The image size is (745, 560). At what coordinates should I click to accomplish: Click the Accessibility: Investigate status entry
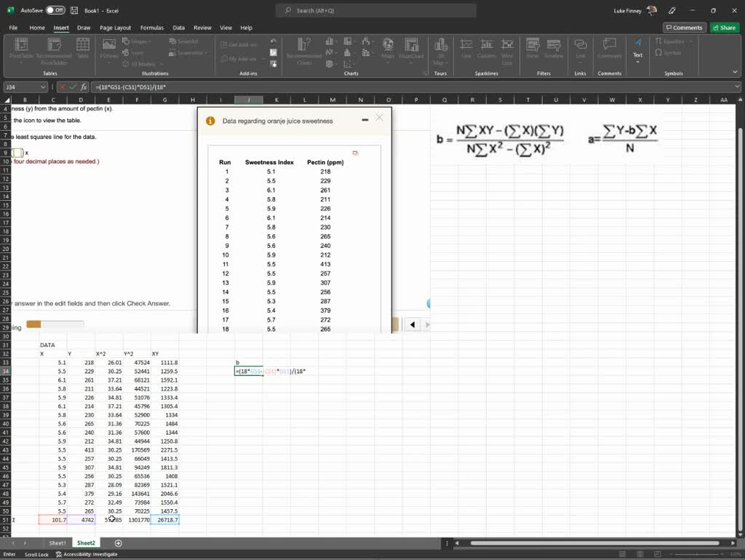pyautogui.click(x=87, y=554)
